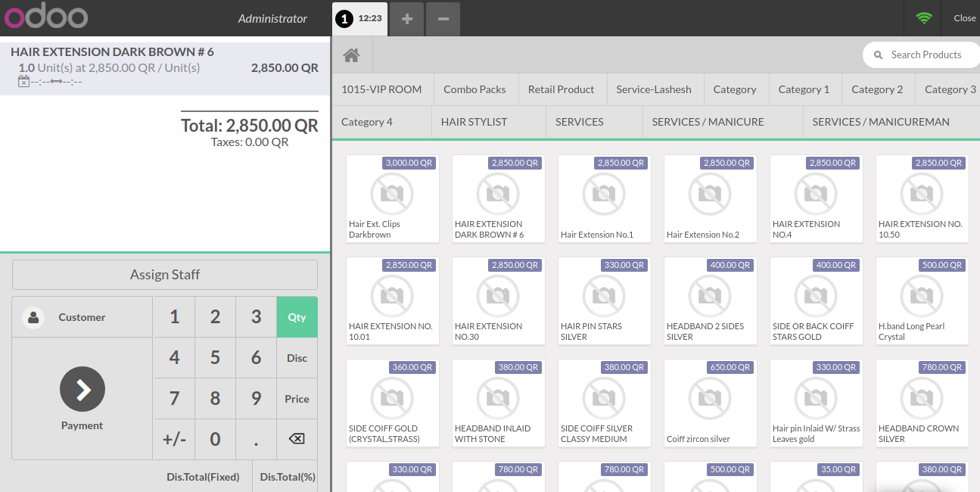Add SIDE COIFF SILVER CLASSY MEDIUM product
Screen dimensions: 980x492
[605, 403]
